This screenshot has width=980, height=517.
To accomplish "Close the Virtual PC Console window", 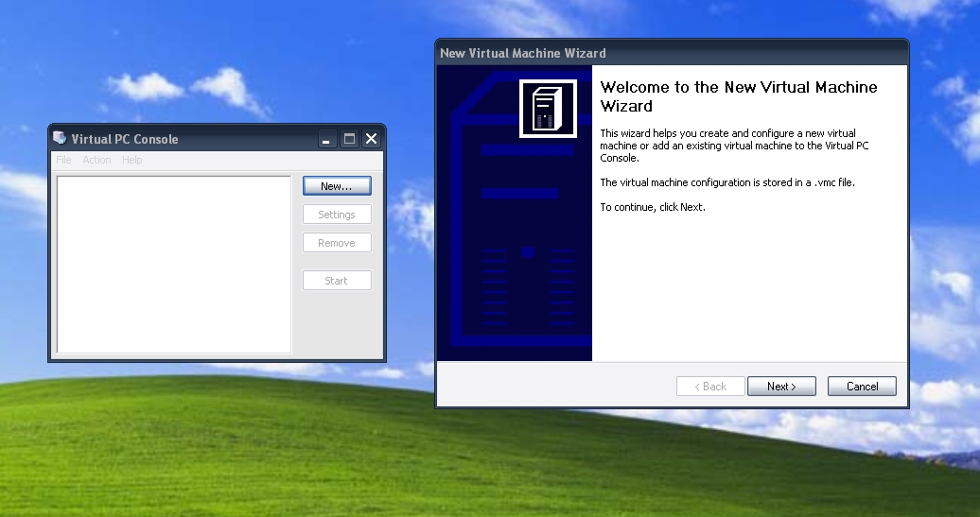I will [x=371, y=139].
